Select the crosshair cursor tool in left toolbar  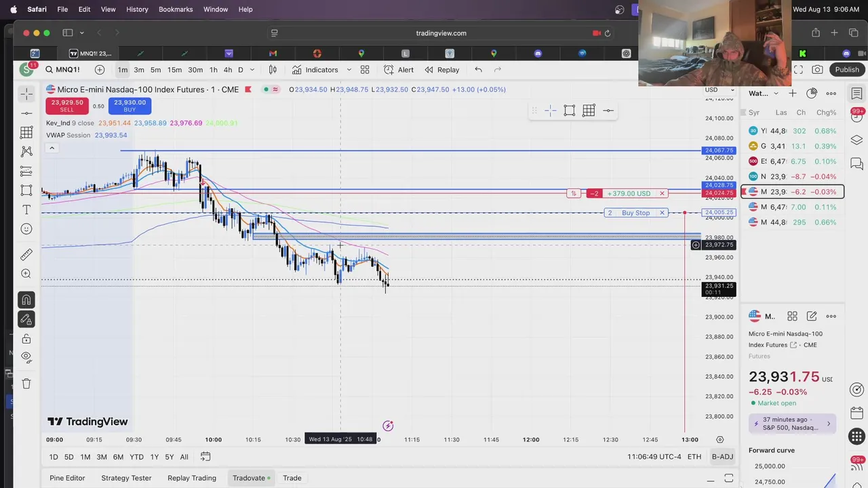pos(26,94)
